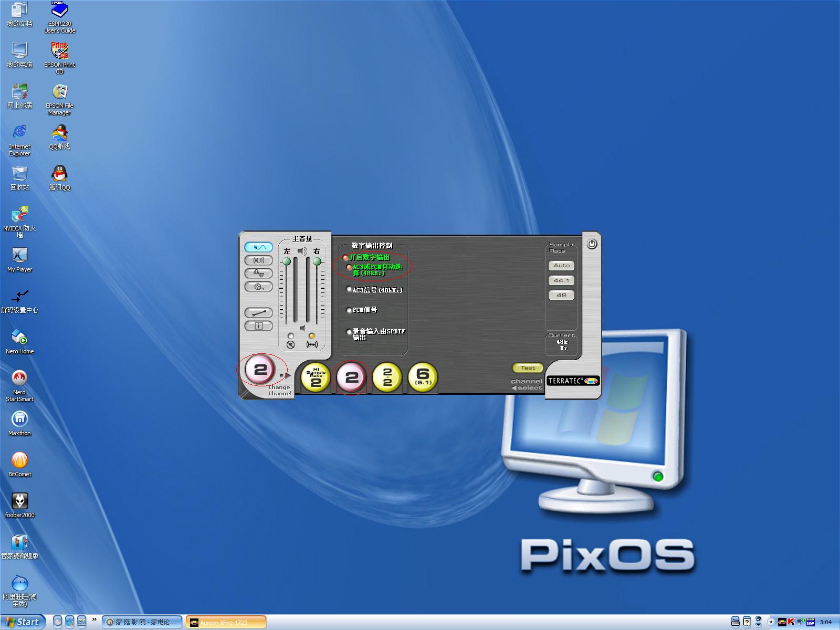840x630 pixels.
Task: Click the large Change Channel 2 button
Action: pyautogui.click(x=260, y=370)
